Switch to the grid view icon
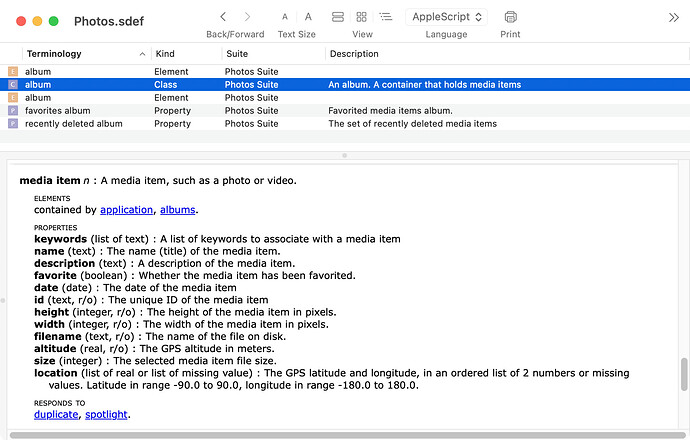Image resolution: width=690 pixels, height=440 pixels. (361, 17)
